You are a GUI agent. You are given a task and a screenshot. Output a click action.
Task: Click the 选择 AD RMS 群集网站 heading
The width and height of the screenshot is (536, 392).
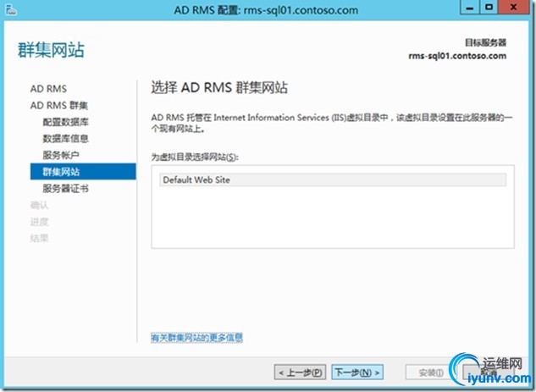pos(219,88)
